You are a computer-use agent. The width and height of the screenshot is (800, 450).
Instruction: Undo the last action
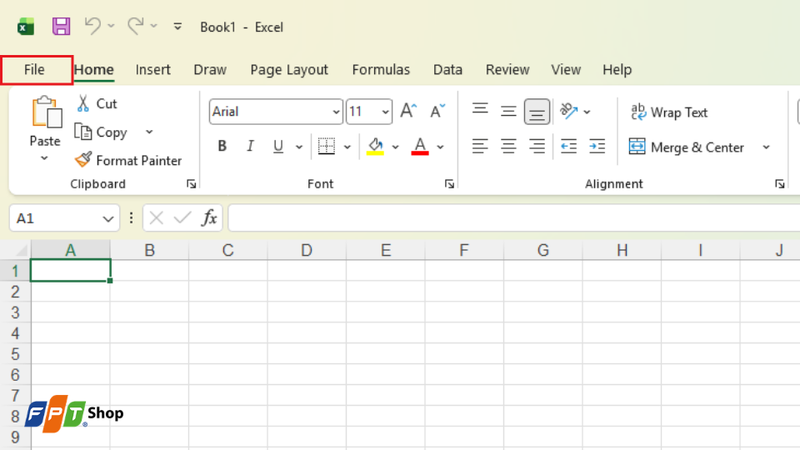coord(92,26)
